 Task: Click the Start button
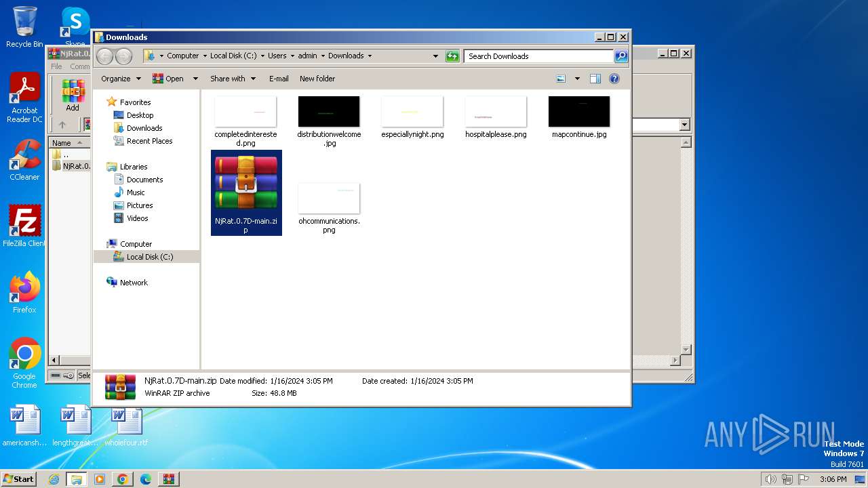coord(19,479)
